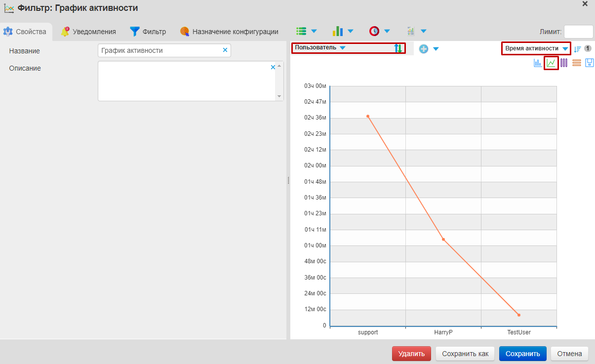Save the chart view with the disk icon
The image size is (595, 364).
[590, 63]
